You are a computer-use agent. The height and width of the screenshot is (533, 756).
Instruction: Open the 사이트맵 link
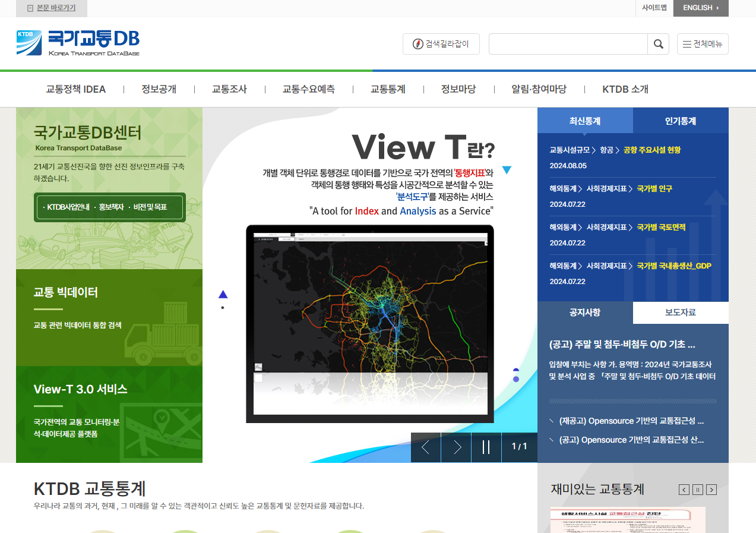(654, 8)
